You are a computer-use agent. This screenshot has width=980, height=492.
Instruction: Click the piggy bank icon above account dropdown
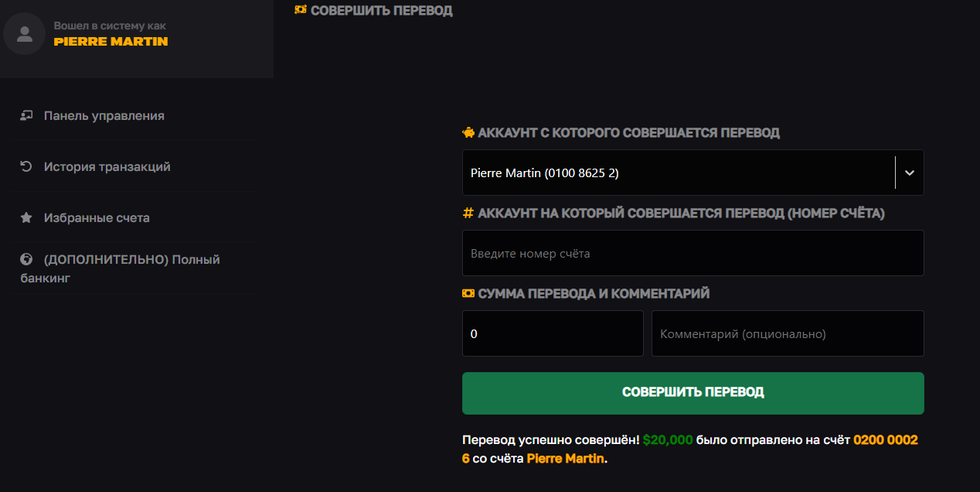[468, 132]
